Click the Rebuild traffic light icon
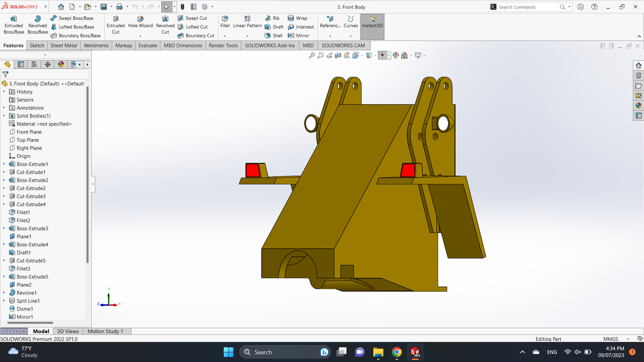This screenshot has height=362, width=644. [182, 7]
